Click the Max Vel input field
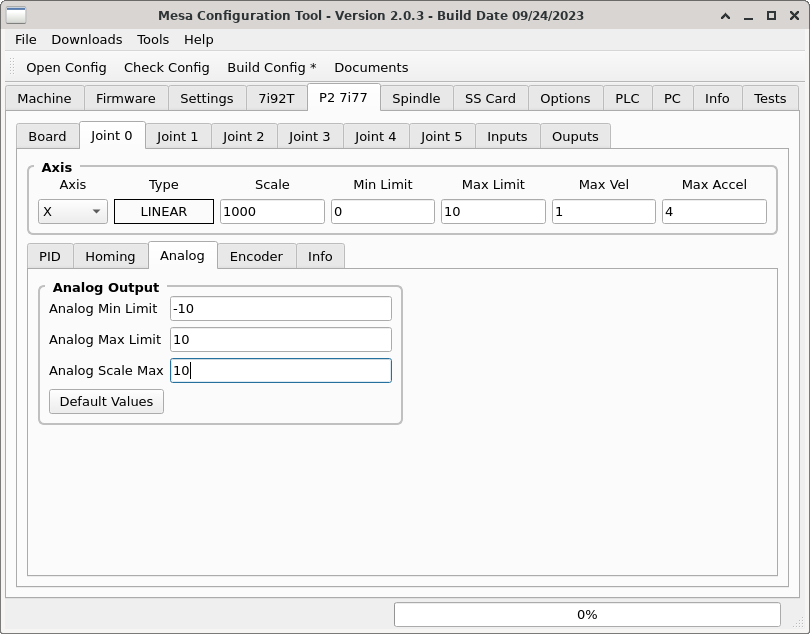 pyautogui.click(x=604, y=211)
